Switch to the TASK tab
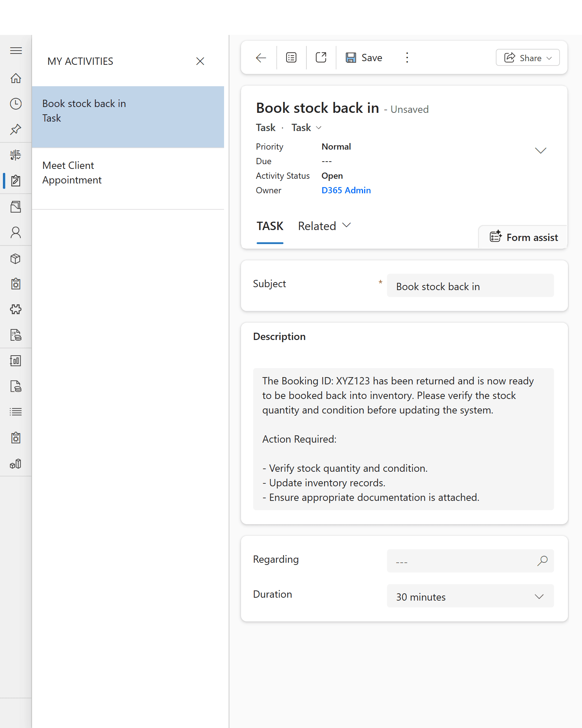The height and width of the screenshot is (728, 582). (x=270, y=226)
